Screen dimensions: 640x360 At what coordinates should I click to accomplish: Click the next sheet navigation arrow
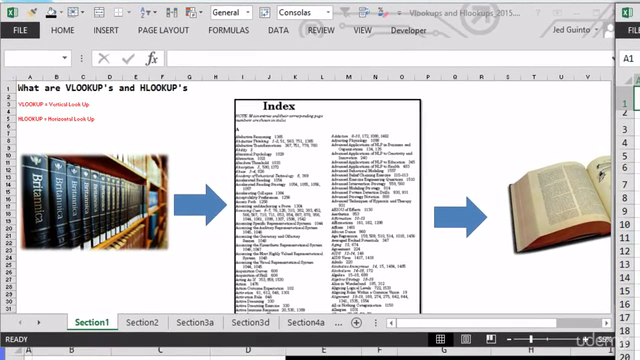coord(39,322)
